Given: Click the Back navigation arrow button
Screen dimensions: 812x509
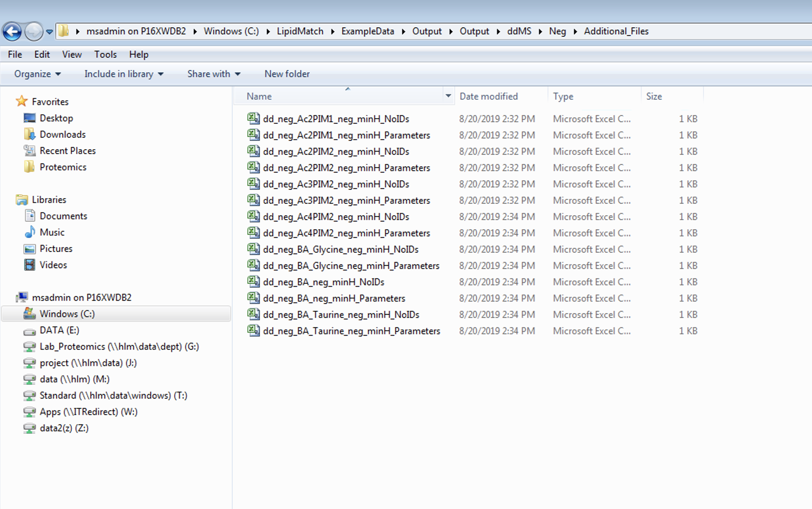Looking at the screenshot, I should pos(12,31).
